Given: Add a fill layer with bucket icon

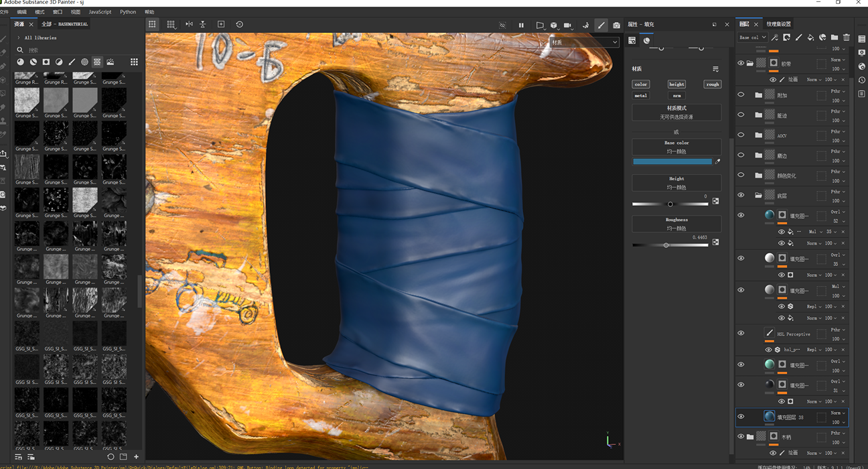Looking at the screenshot, I should pyautogui.click(x=810, y=38).
